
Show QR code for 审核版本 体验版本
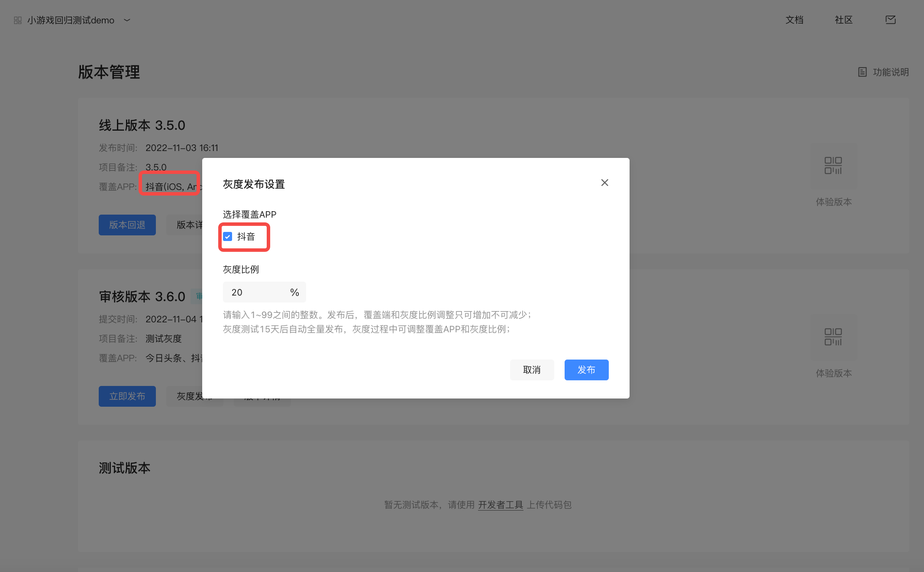pyautogui.click(x=833, y=337)
